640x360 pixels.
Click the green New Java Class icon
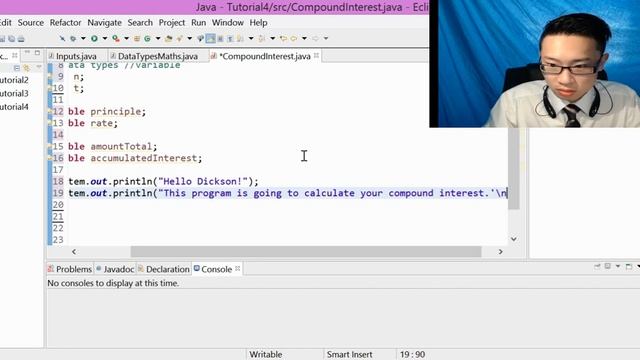147,38
